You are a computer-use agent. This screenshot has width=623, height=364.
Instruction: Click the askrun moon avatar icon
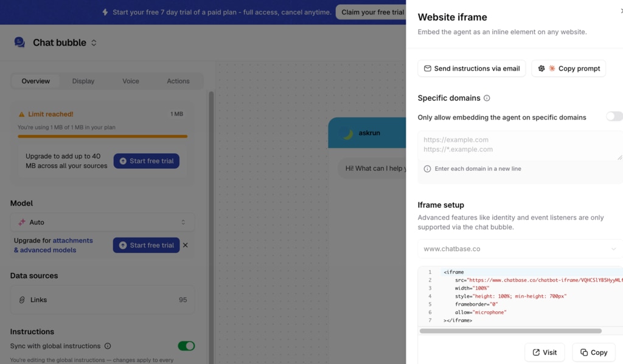pos(347,133)
